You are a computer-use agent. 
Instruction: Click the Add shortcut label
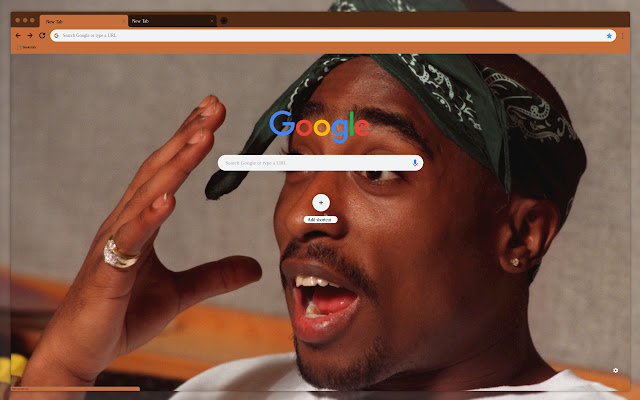(x=320, y=220)
